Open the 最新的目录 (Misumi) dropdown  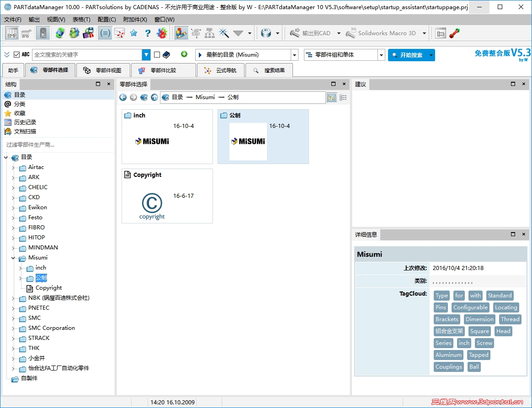[x=294, y=55]
